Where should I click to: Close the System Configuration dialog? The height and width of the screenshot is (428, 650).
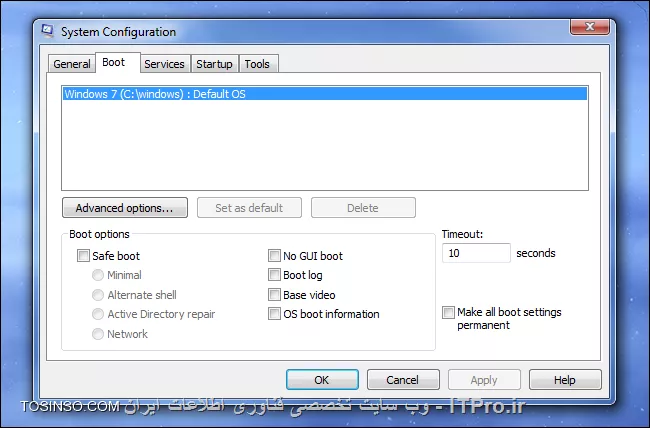click(589, 27)
